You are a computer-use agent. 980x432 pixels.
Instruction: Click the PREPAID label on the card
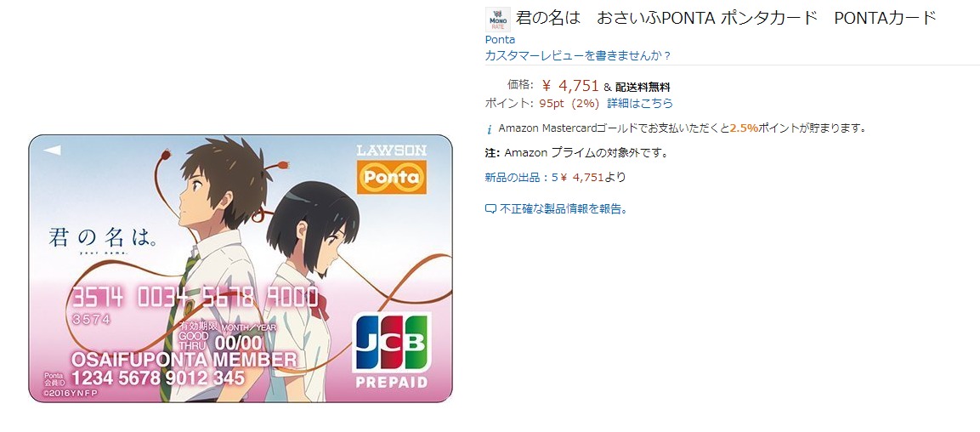(x=392, y=382)
